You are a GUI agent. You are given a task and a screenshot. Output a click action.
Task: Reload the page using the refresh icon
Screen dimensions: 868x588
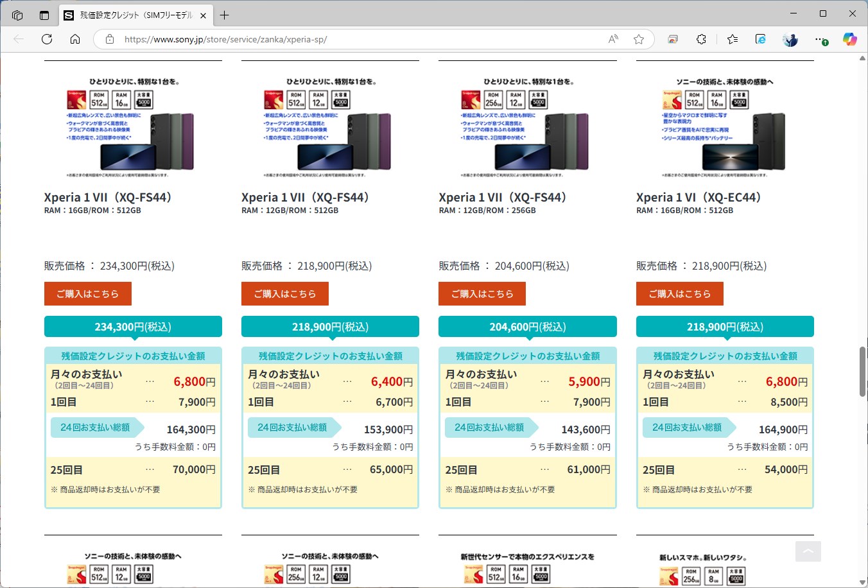tap(46, 39)
